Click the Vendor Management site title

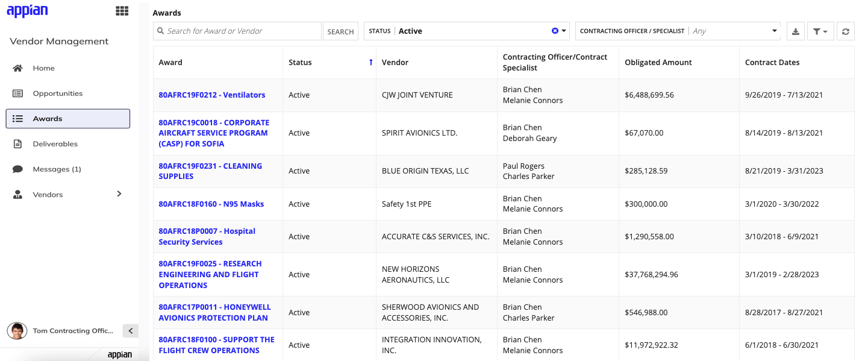coord(59,42)
